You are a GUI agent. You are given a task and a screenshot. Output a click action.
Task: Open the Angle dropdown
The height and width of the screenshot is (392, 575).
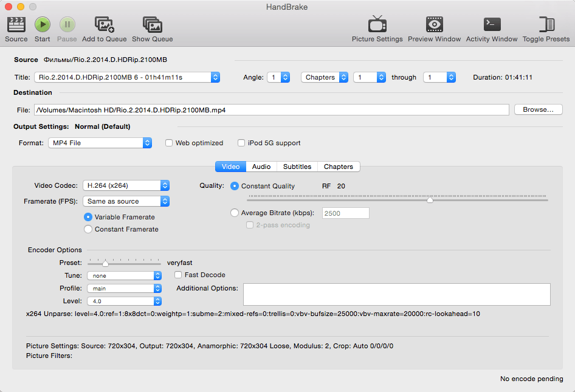[x=278, y=77]
